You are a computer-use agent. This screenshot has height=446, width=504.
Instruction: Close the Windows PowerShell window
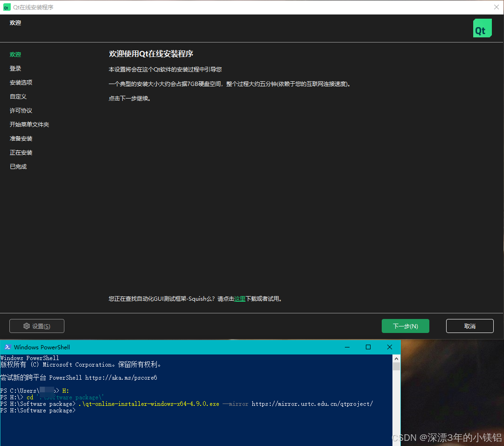coord(389,347)
